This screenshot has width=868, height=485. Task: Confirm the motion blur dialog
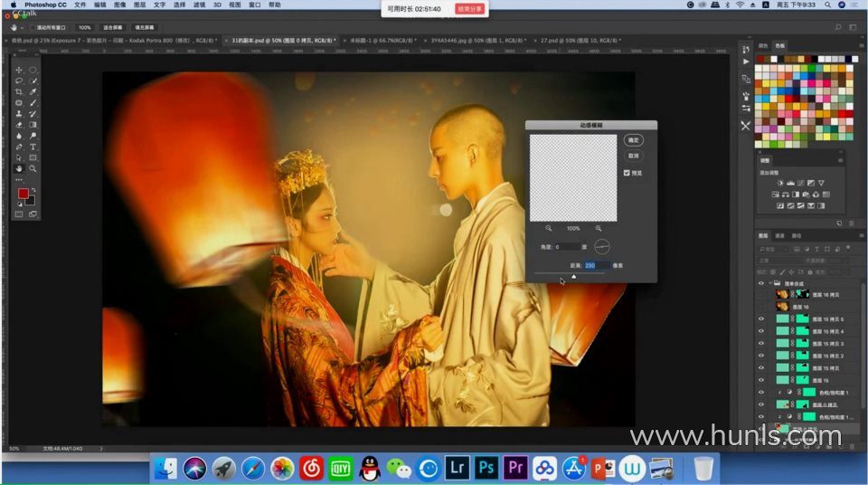coord(633,140)
